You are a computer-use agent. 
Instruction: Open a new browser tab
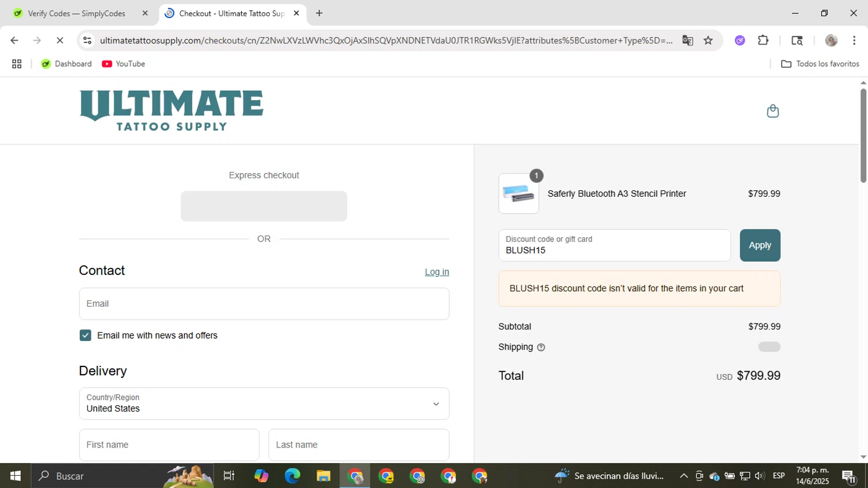click(319, 13)
